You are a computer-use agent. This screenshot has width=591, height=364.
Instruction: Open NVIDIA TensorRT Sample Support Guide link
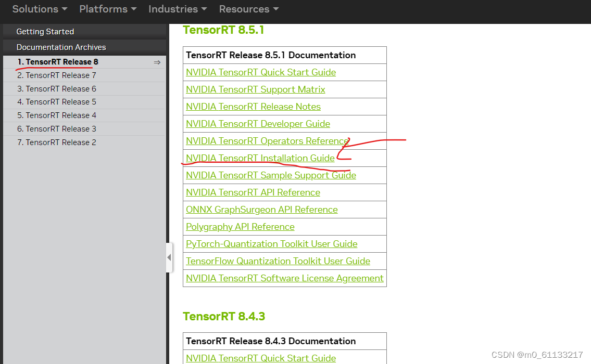coord(271,175)
